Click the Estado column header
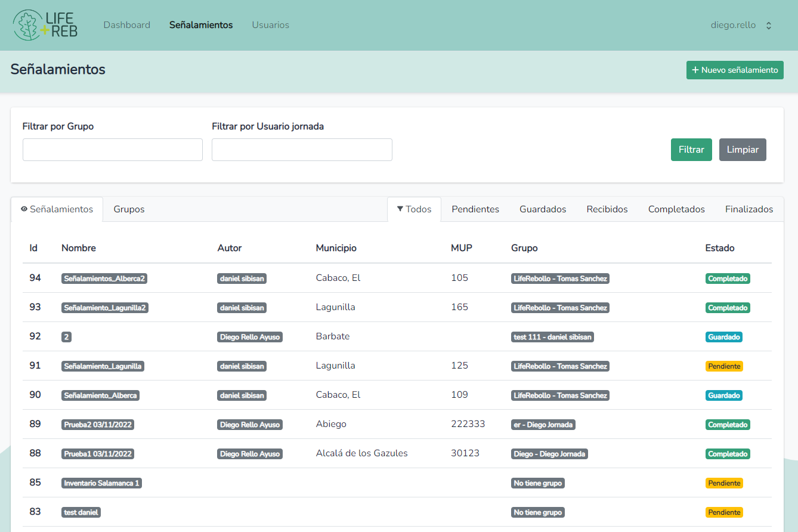The width and height of the screenshot is (798, 532). click(x=720, y=248)
